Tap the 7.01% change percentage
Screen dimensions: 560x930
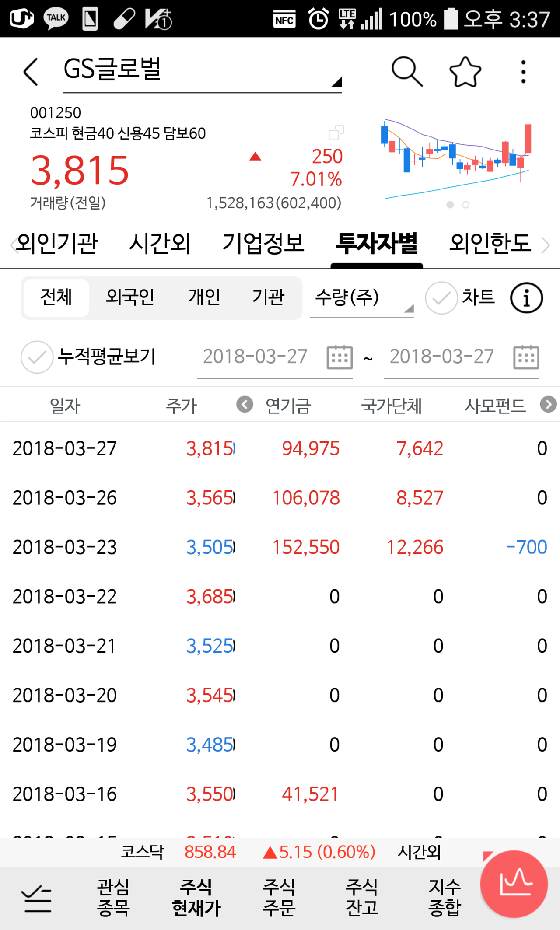(x=316, y=179)
